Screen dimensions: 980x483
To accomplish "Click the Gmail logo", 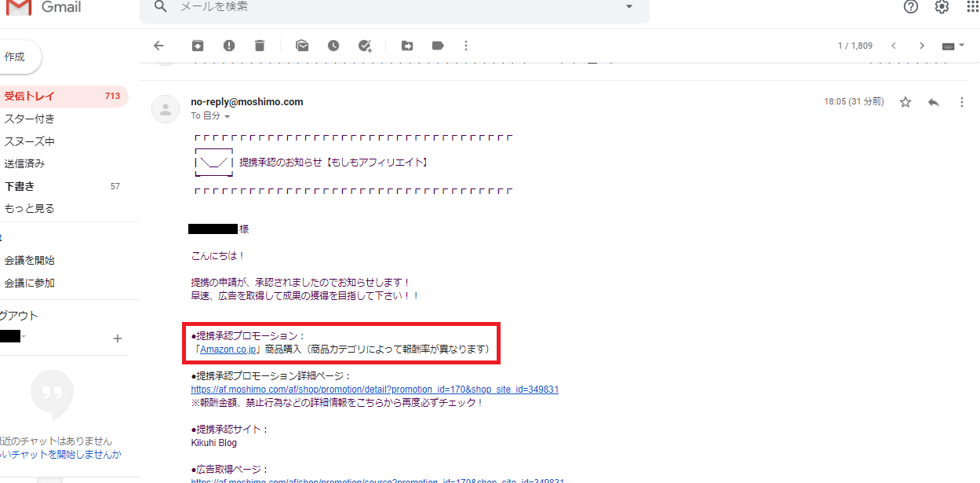I will click(42, 8).
